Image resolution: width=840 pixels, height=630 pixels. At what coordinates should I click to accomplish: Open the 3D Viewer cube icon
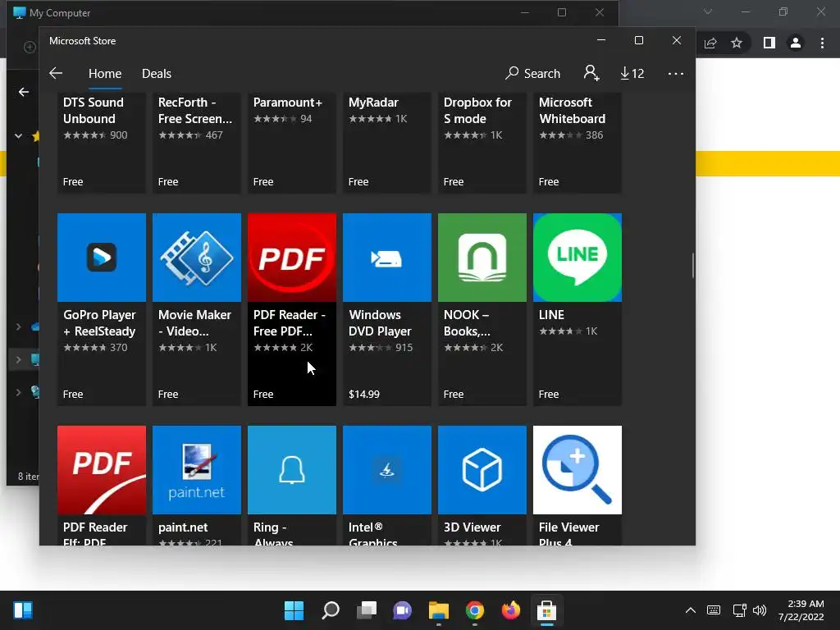click(482, 470)
